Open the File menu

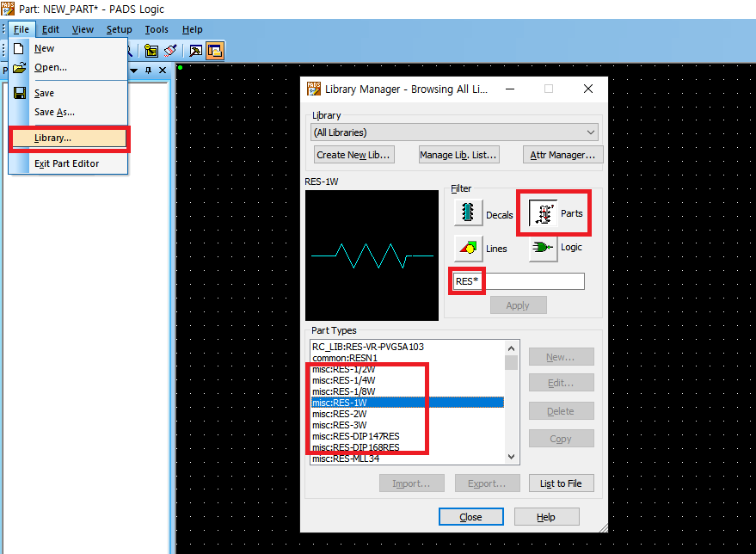22,29
